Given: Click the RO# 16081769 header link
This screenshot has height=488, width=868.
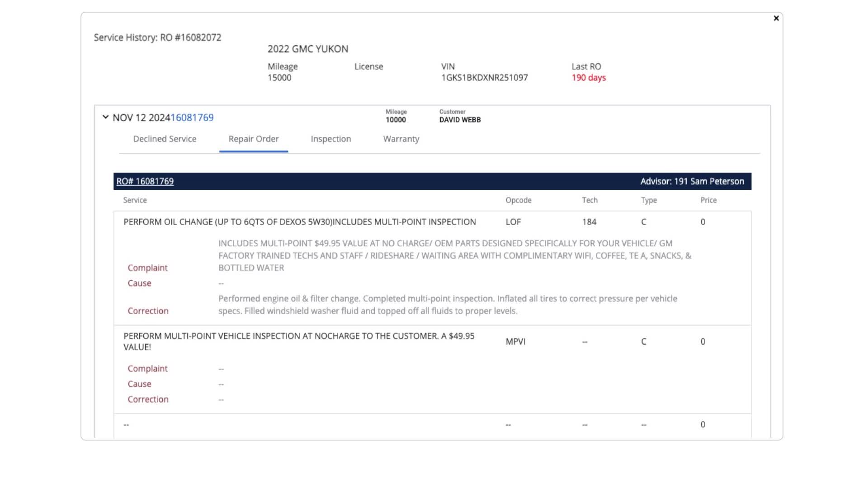Looking at the screenshot, I should coord(145,182).
